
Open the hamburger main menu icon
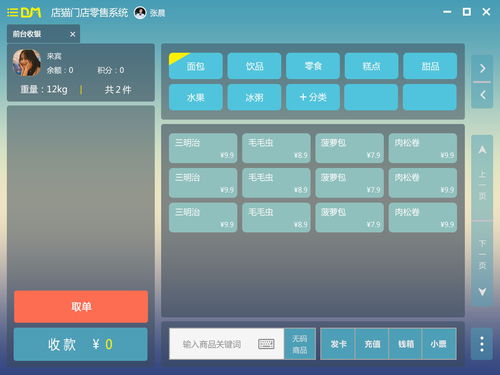click(x=12, y=13)
